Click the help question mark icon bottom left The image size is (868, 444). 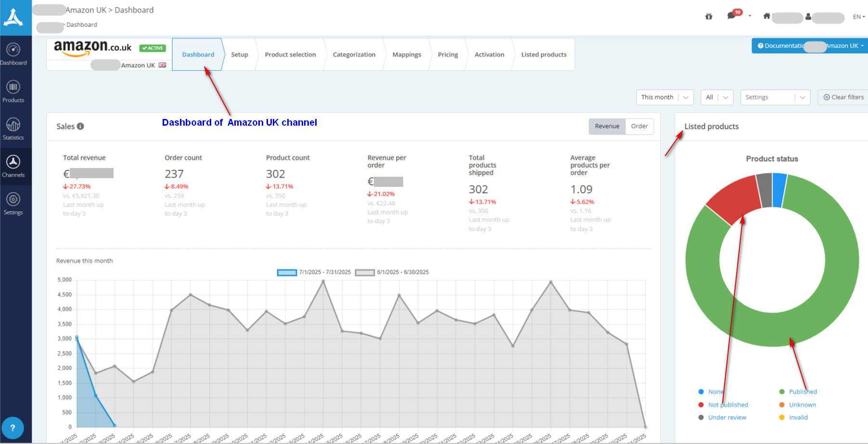click(13, 428)
